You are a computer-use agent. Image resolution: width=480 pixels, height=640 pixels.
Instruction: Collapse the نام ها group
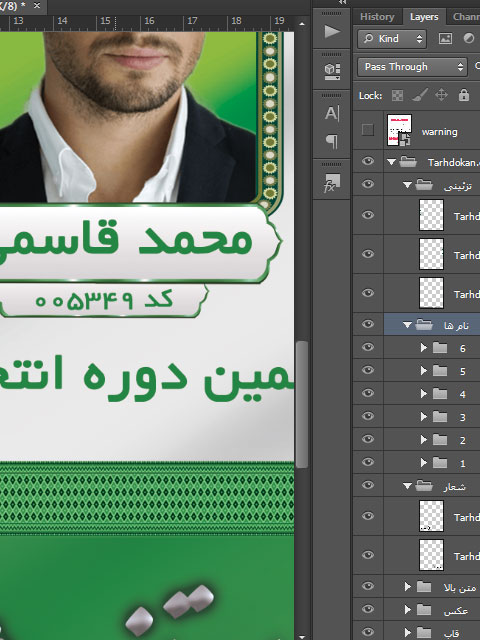[407, 325]
